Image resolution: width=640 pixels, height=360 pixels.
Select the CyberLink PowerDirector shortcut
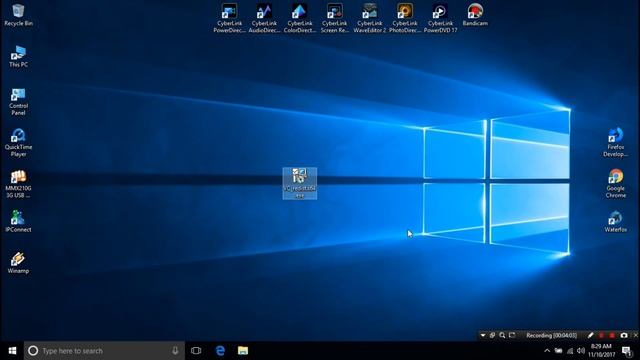coord(229,18)
